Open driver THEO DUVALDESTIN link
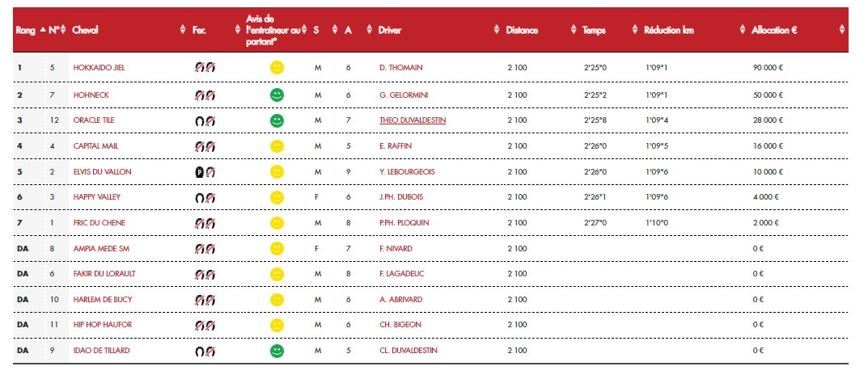The image size is (868, 379). (x=412, y=121)
